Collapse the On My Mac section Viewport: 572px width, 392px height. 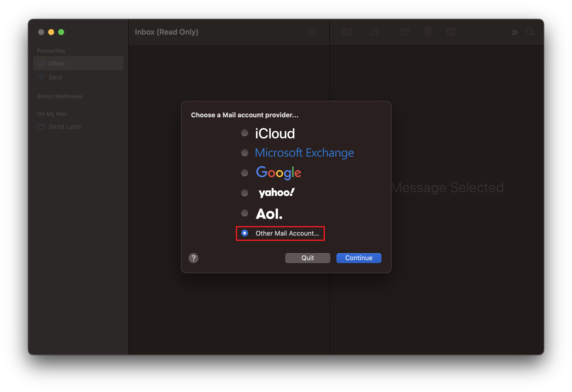point(52,114)
